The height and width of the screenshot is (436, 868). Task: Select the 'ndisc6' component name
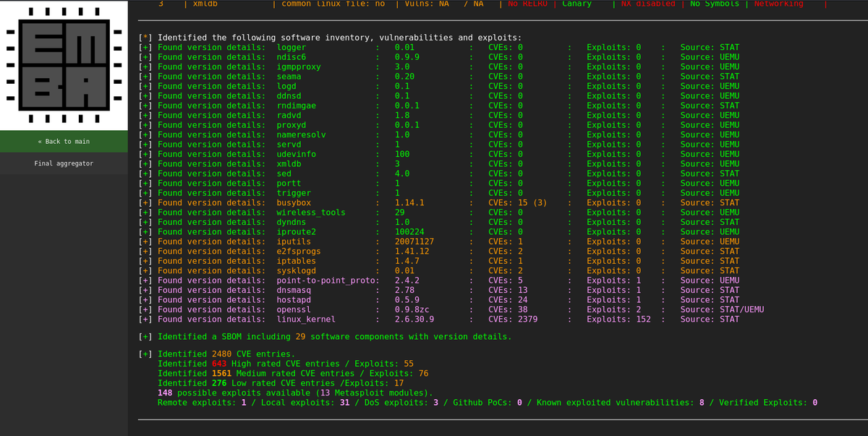[x=292, y=57]
